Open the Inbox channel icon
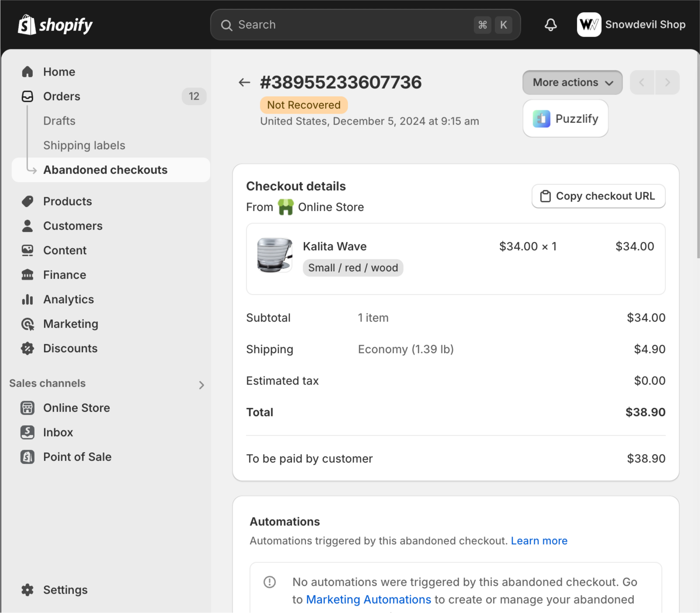The image size is (700, 613). (x=28, y=432)
